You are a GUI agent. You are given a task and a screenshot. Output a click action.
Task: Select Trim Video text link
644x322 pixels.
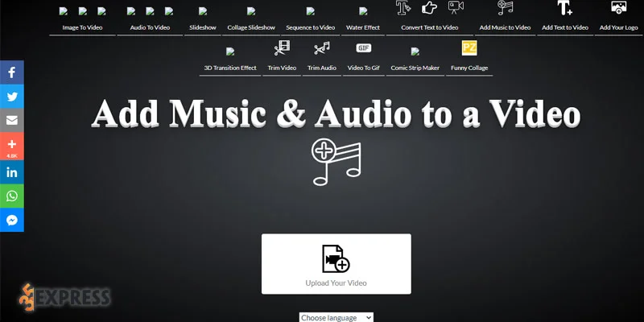(x=283, y=68)
